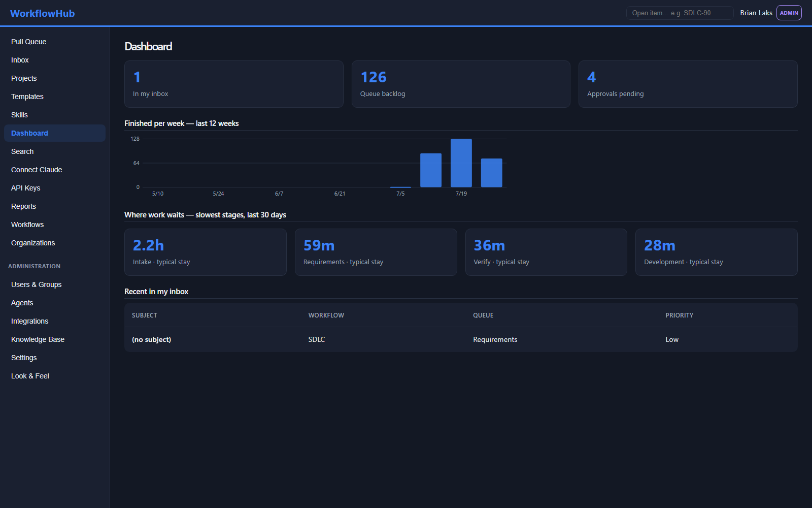Open the WorkflowHub home logo
The height and width of the screenshot is (508, 812).
[x=42, y=13]
